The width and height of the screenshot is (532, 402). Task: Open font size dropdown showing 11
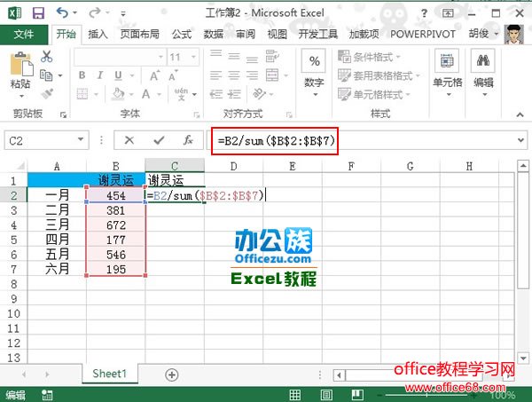pos(193,57)
